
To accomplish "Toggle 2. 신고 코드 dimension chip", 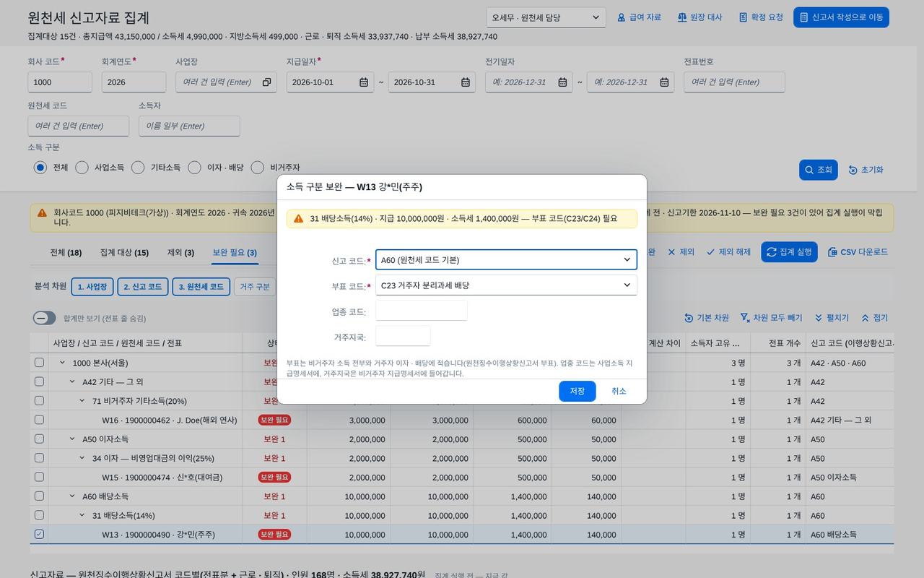I will click(142, 287).
